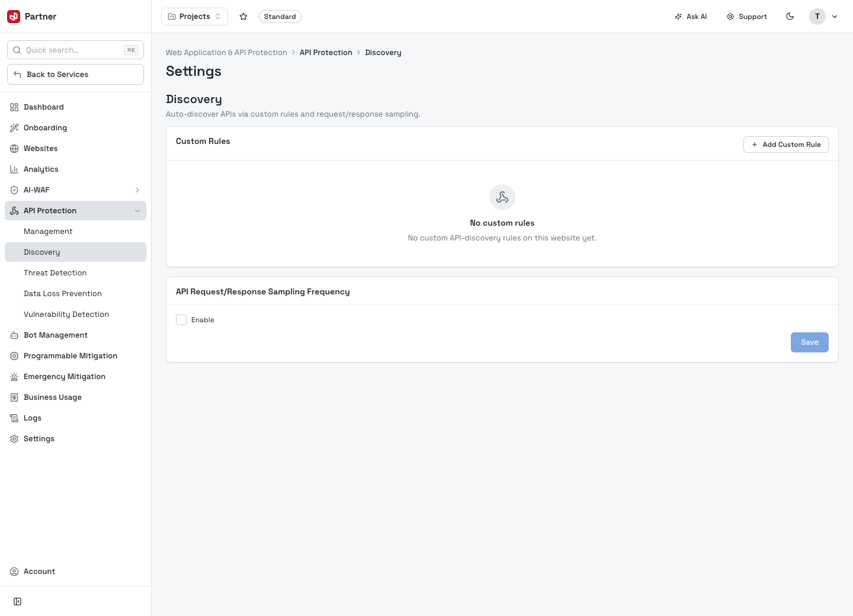Click the 'Custom Rules' heading text
This screenshot has height=616, width=853.
[203, 141]
